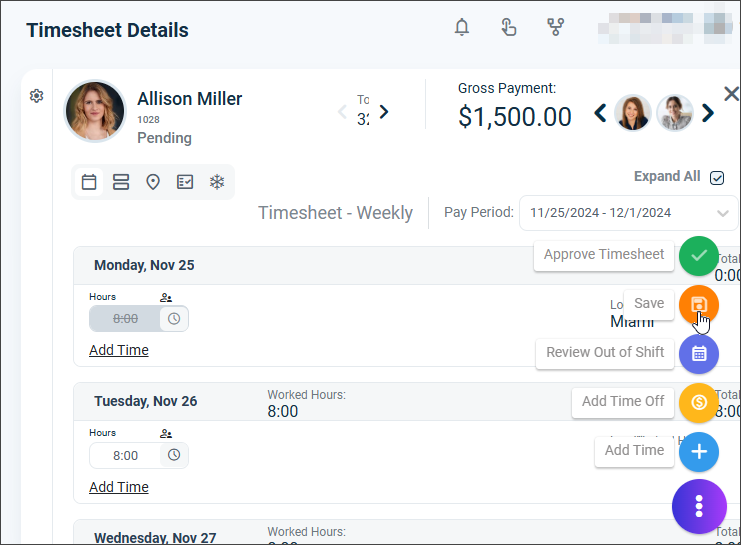741x545 pixels.
Task: Click Tuesday Worked Hours value 8:00
Action: tap(283, 412)
